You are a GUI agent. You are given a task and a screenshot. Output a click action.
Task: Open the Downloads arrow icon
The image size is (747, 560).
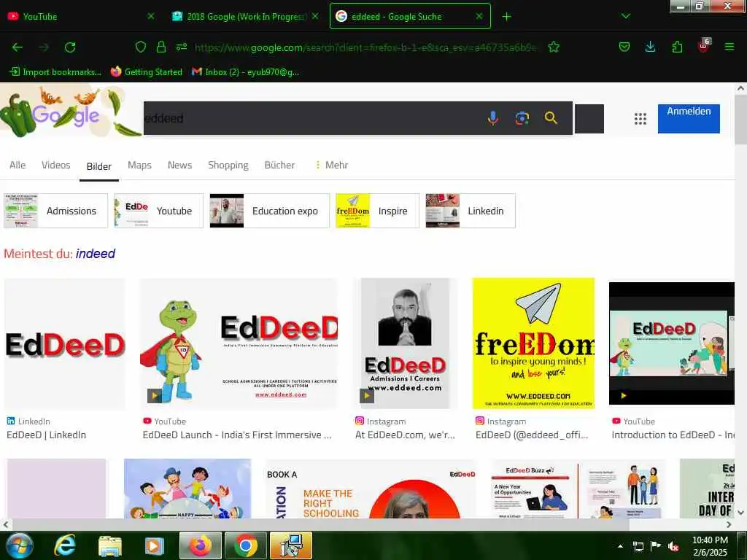click(650, 47)
